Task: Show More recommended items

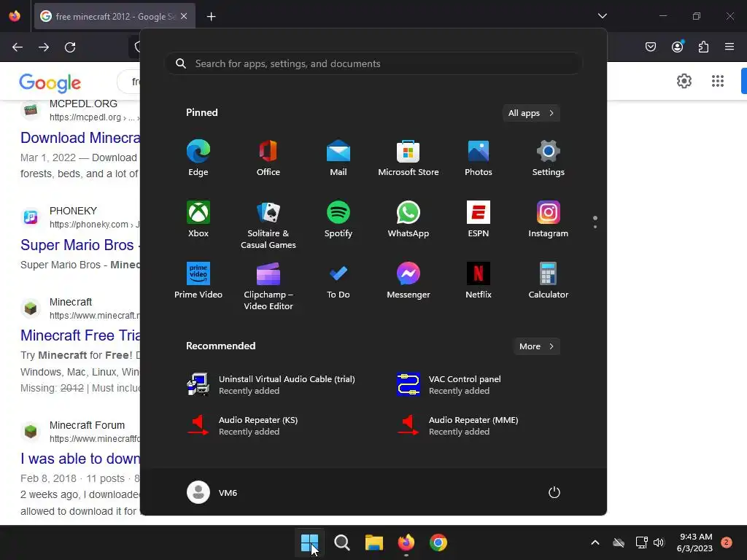Action: pos(537,346)
